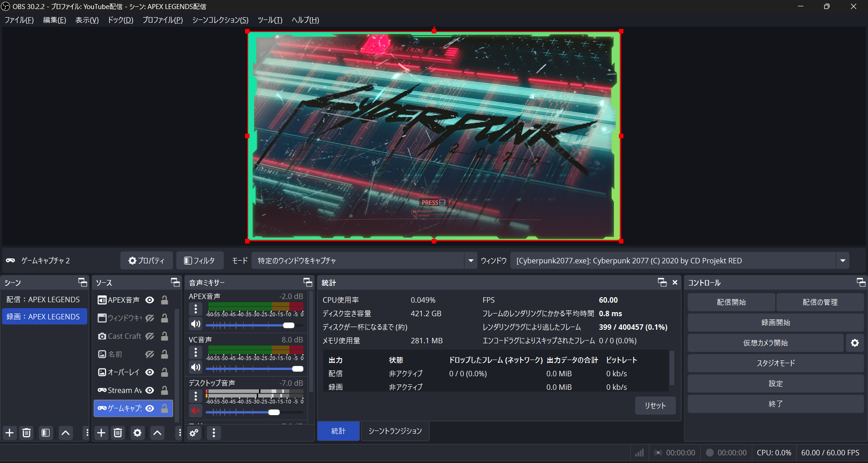The image size is (868, 463).
Task: Enable スタジオモード
Action: (x=776, y=363)
